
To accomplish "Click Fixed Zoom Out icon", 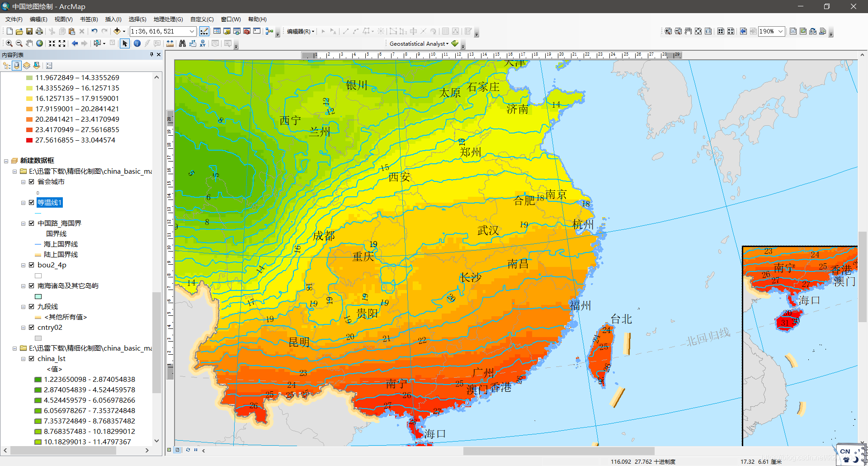I will pyautogui.click(x=62, y=43).
